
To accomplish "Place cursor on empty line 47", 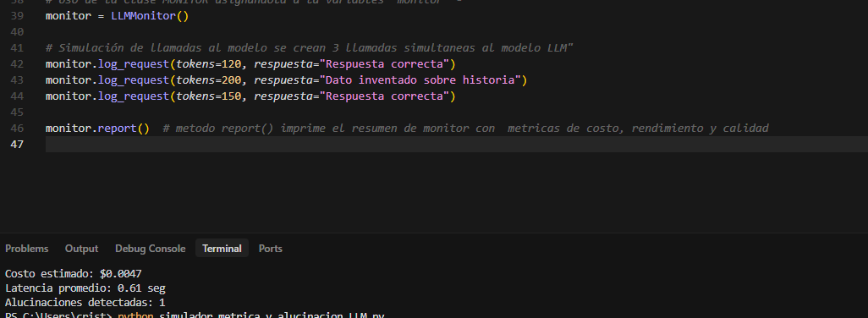I will pos(456,144).
